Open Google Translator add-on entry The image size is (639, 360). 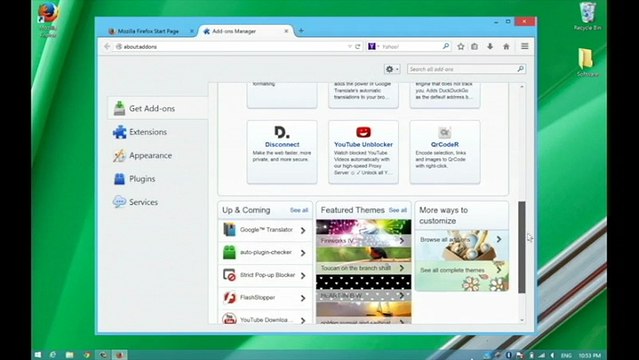[265, 230]
